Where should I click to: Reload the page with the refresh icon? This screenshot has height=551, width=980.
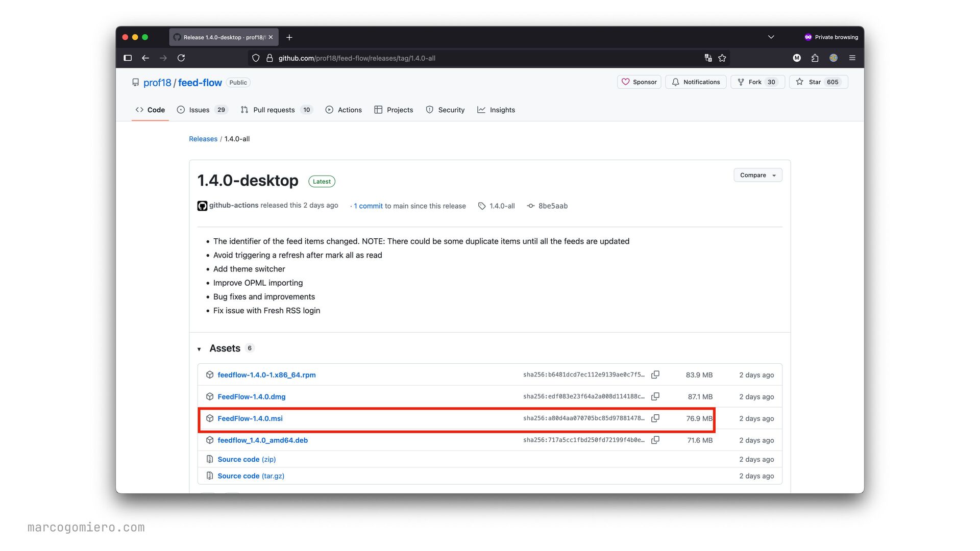click(181, 58)
